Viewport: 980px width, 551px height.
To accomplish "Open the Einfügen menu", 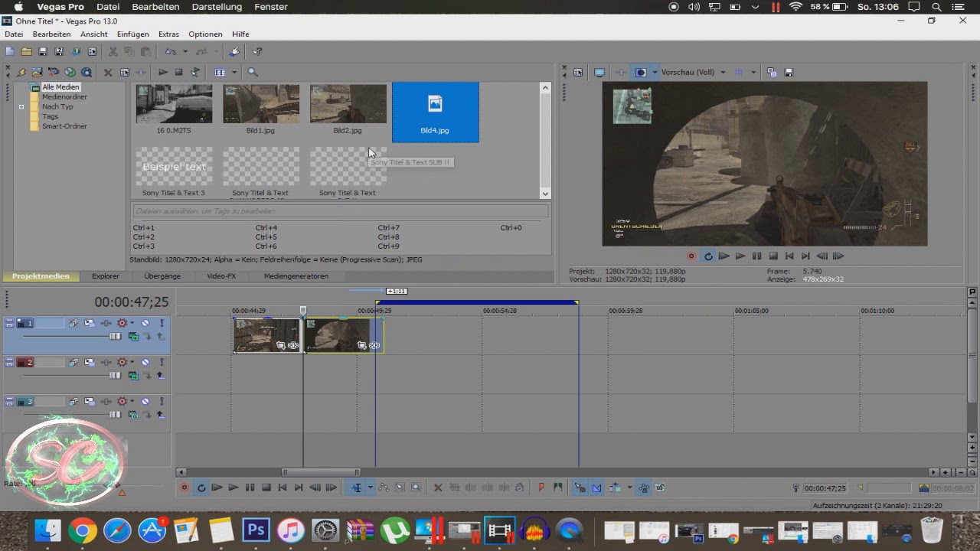I will pyautogui.click(x=133, y=34).
